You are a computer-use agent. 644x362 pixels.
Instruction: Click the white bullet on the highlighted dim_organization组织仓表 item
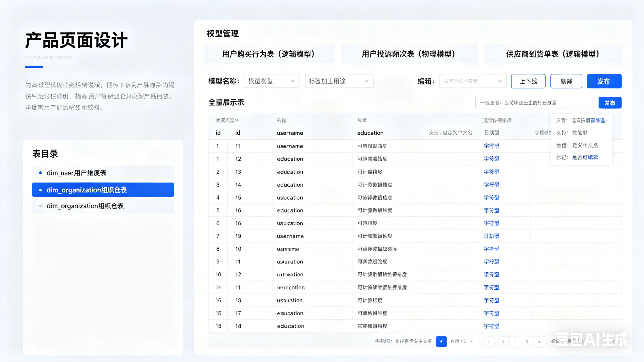[x=41, y=190]
